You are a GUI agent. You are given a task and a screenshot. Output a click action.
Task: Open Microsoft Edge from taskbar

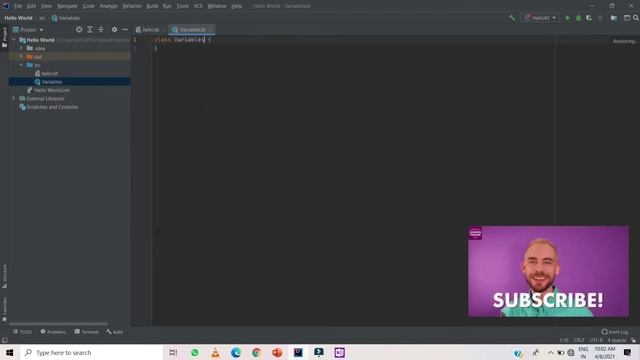pyautogui.click(x=236, y=352)
